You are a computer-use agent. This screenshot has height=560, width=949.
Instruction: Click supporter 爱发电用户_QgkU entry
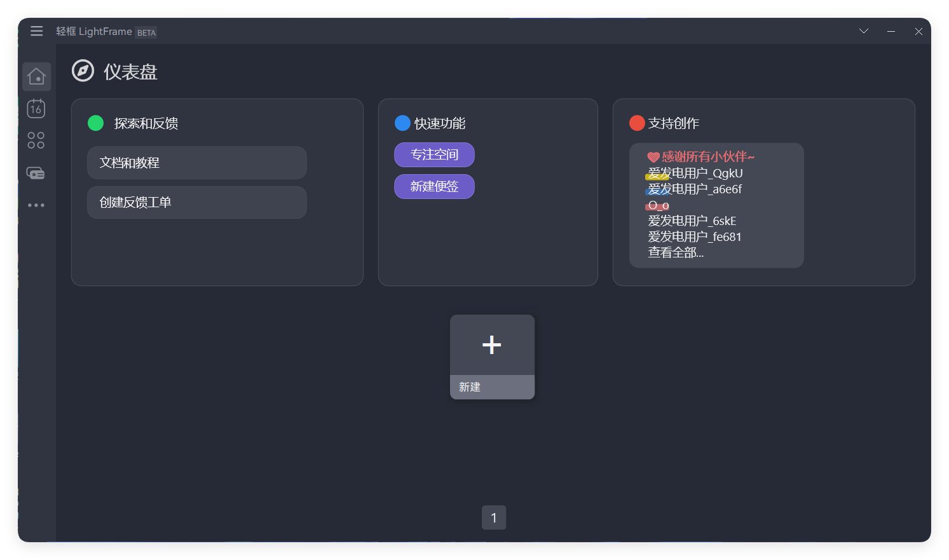[x=695, y=173]
